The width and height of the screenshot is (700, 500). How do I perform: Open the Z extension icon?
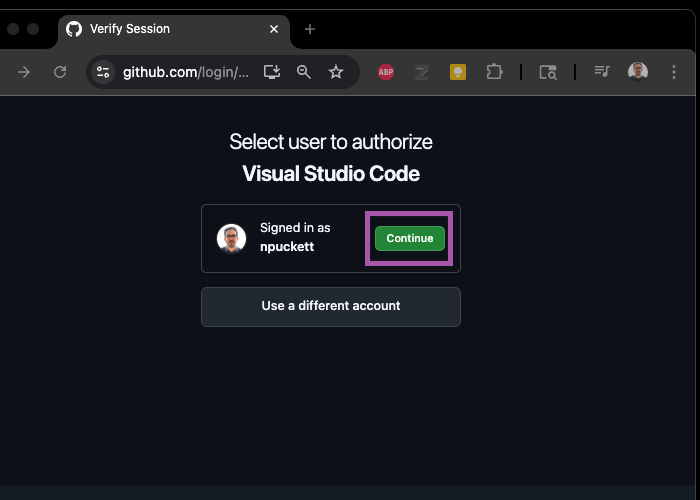click(x=421, y=72)
